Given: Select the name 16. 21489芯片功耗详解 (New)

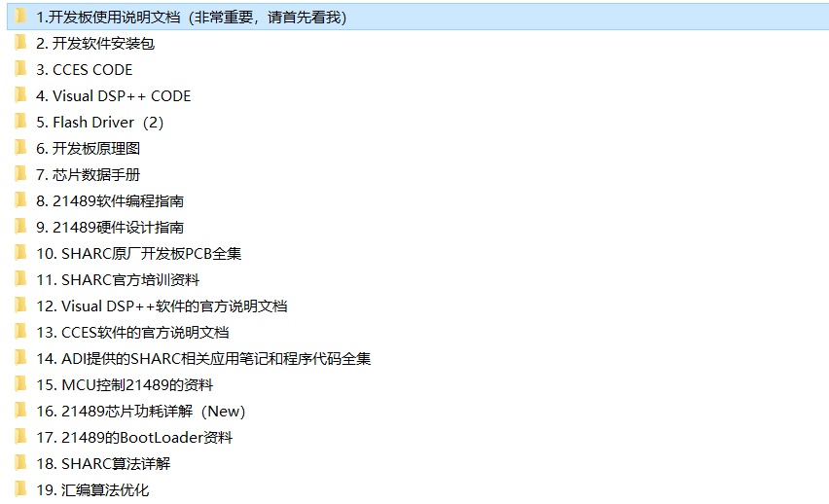Looking at the screenshot, I should click(x=141, y=411).
